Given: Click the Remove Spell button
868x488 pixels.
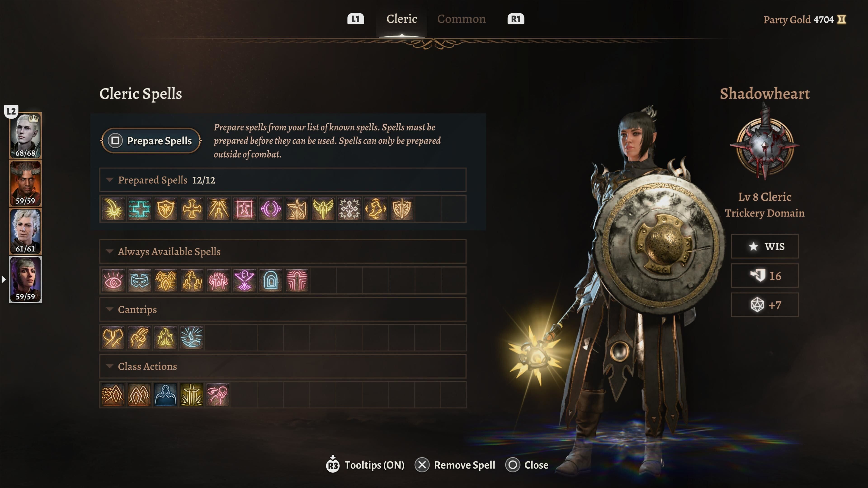Looking at the screenshot, I should point(455,465).
